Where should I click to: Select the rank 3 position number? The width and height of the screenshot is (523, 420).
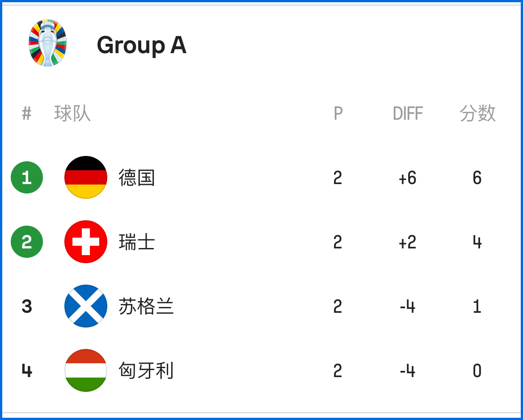click(x=27, y=307)
